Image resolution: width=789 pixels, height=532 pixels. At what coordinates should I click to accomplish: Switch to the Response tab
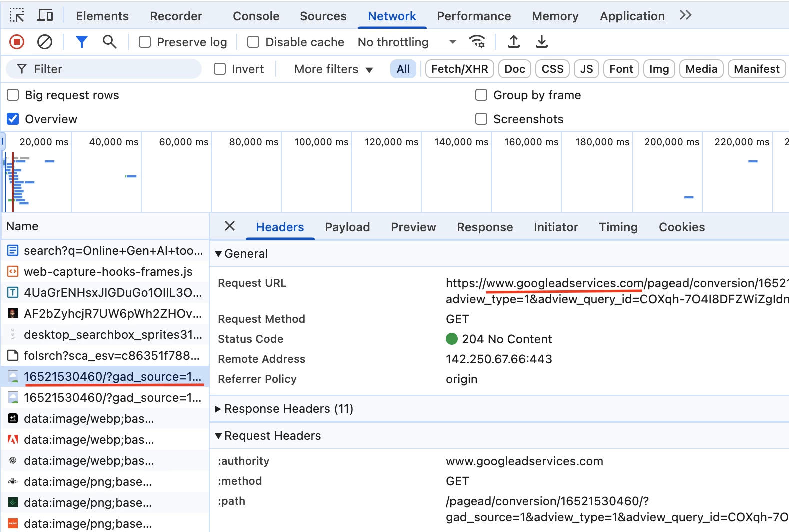click(485, 227)
